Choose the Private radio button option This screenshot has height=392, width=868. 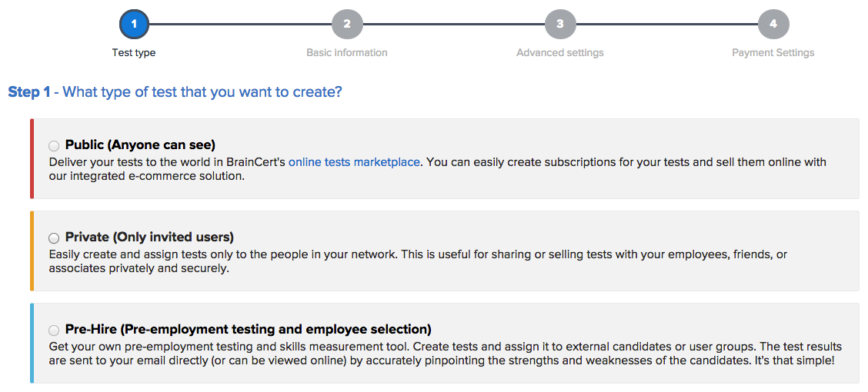coord(54,238)
